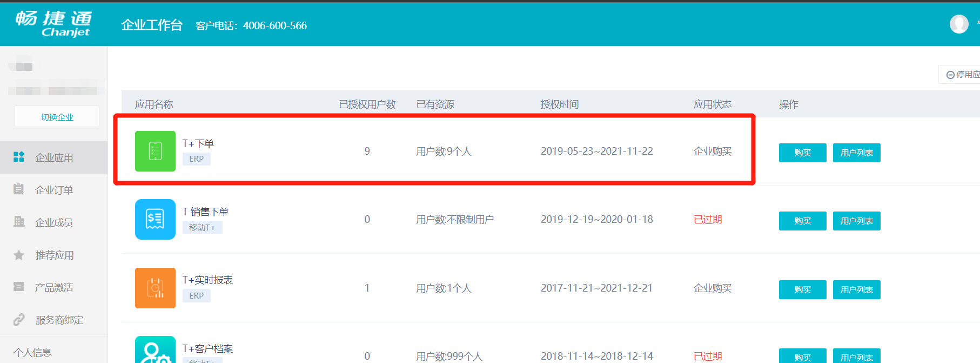Open 产品激活 in the sidebar
This screenshot has height=363, width=980.
[54, 287]
